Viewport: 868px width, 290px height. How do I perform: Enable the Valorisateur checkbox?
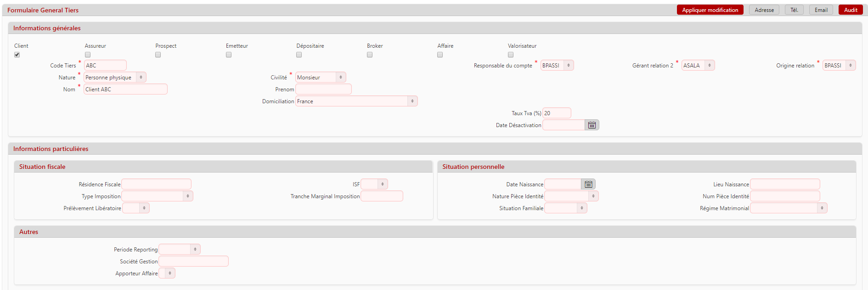click(x=511, y=55)
